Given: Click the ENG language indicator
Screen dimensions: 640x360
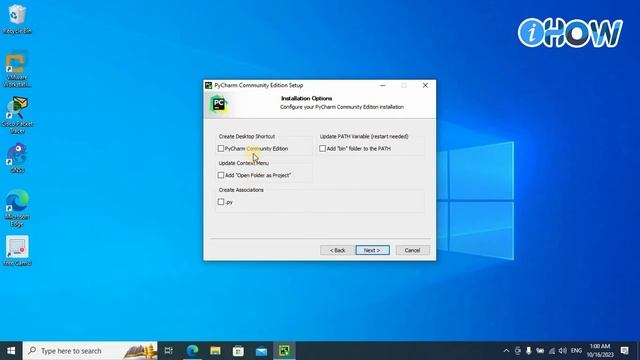Looking at the screenshot, I should [x=576, y=351].
